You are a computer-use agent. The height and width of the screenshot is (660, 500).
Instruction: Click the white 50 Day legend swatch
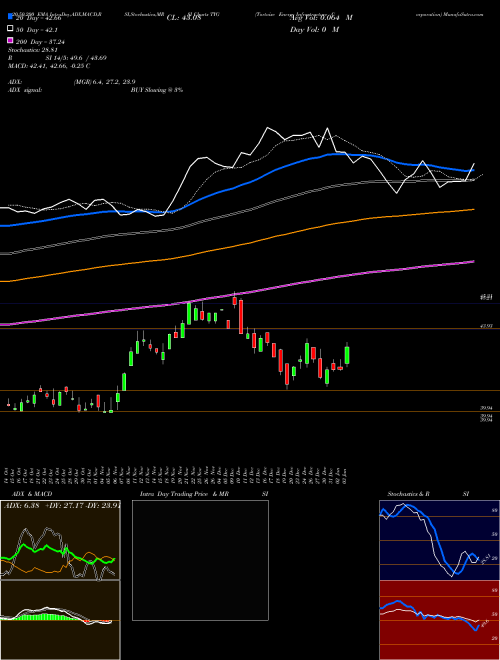11,29
